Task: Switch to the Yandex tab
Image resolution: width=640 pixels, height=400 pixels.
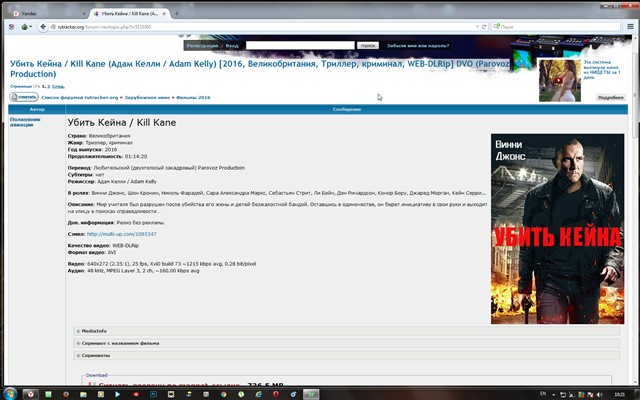Action: pos(49,13)
